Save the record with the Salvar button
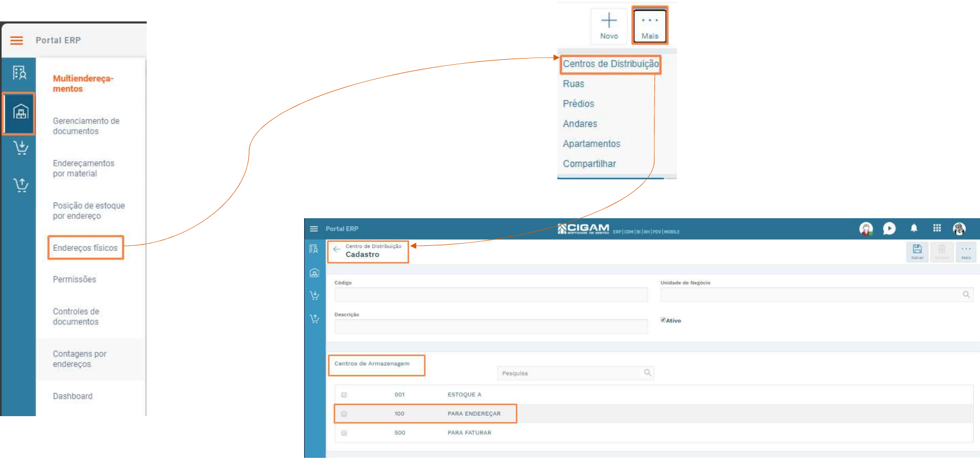 click(x=917, y=251)
